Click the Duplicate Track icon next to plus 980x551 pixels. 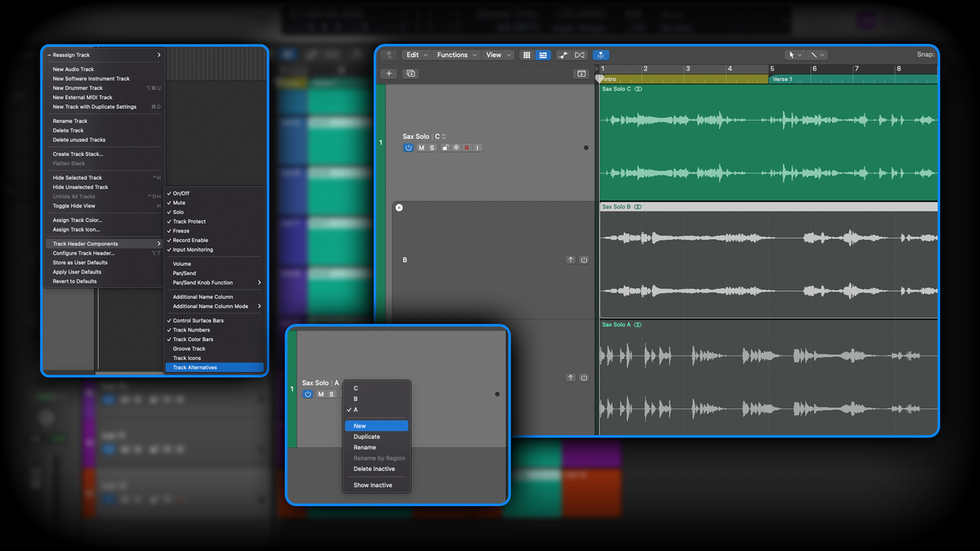coord(411,73)
